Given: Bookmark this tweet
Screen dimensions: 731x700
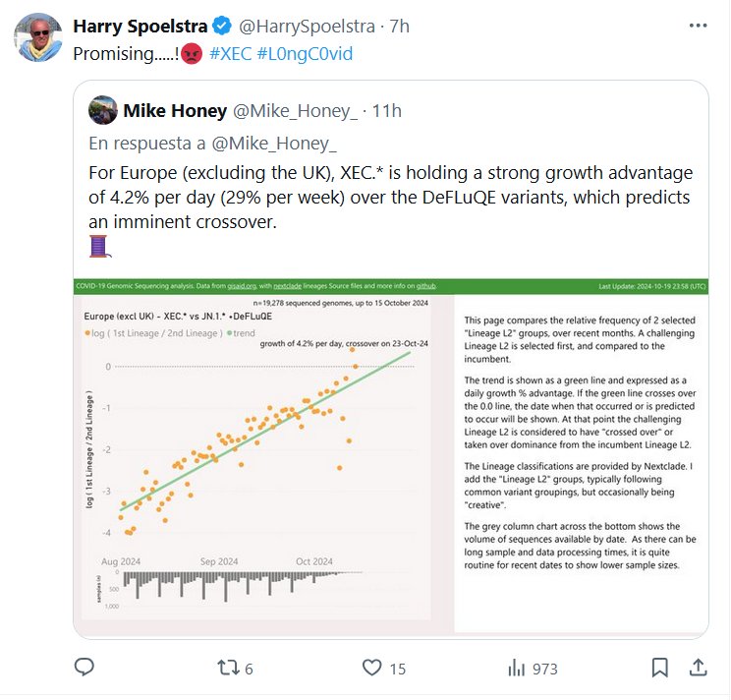Looking at the screenshot, I should (657, 668).
